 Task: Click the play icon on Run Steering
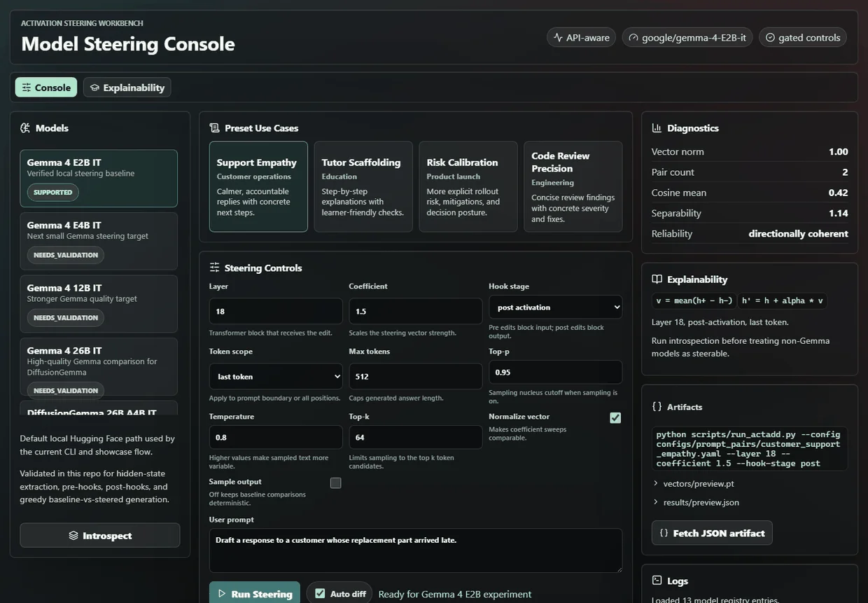click(222, 594)
